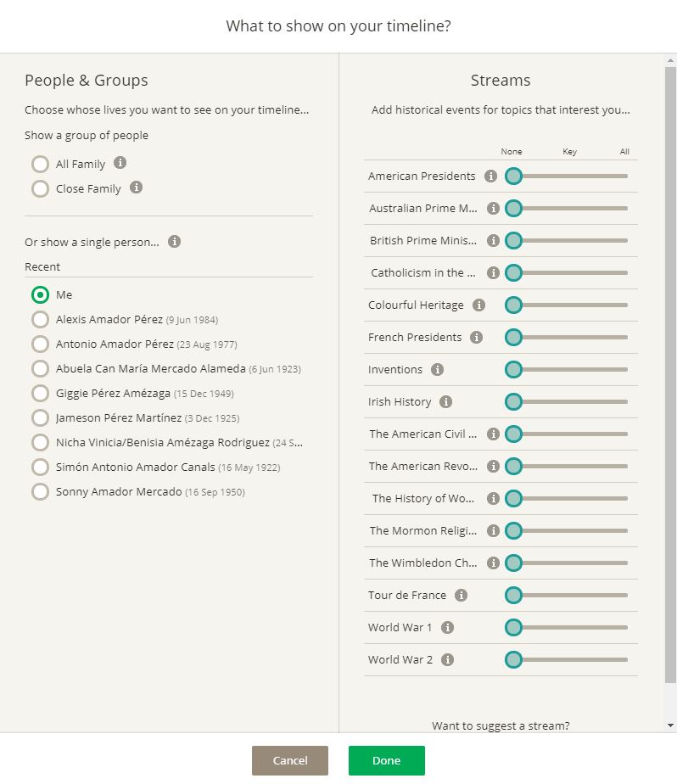Show info about American Presidents stream
Screen dimensions: 677x784
pyautogui.click(x=490, y=176)
